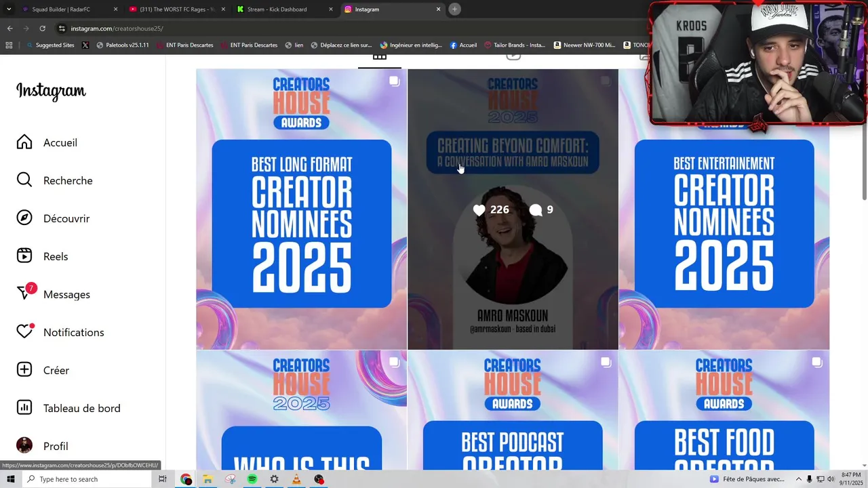Image resolution: width=868 pixels, height=488 pixels.
Task: Switch to the Stream Kick Dashboard tab
Action: tap(285, 9)
